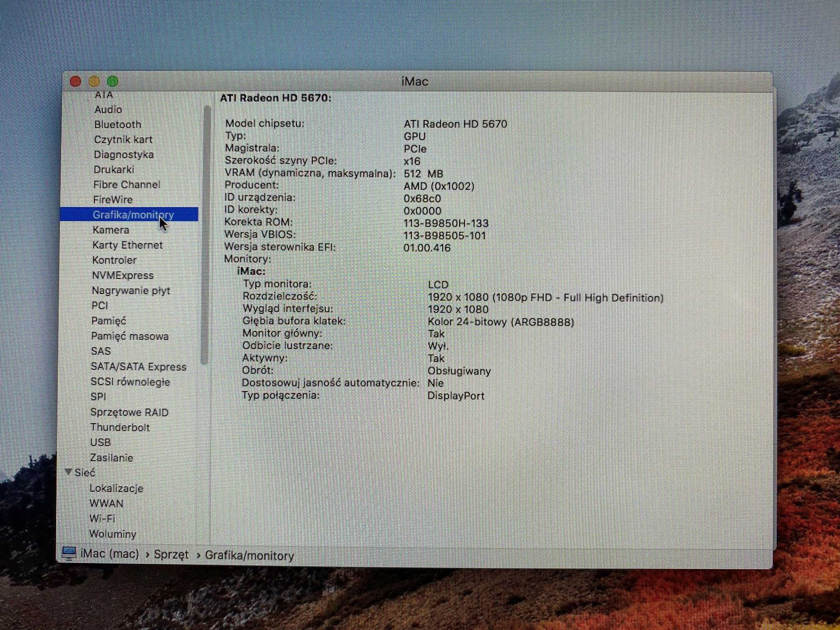Screen dimensions: 840x630
Task: Select Lokalizacje under Sieć
Action: pos(116,488)
